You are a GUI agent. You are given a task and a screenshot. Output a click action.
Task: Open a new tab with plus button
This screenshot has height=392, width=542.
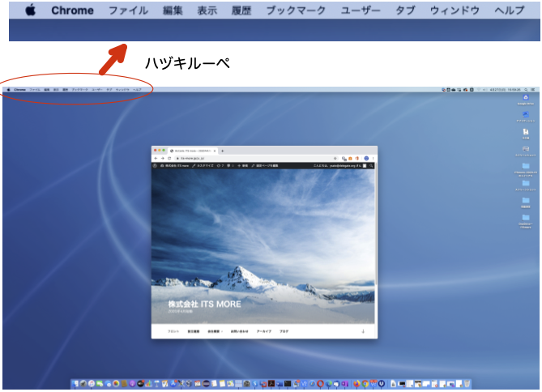click(223, 151)
